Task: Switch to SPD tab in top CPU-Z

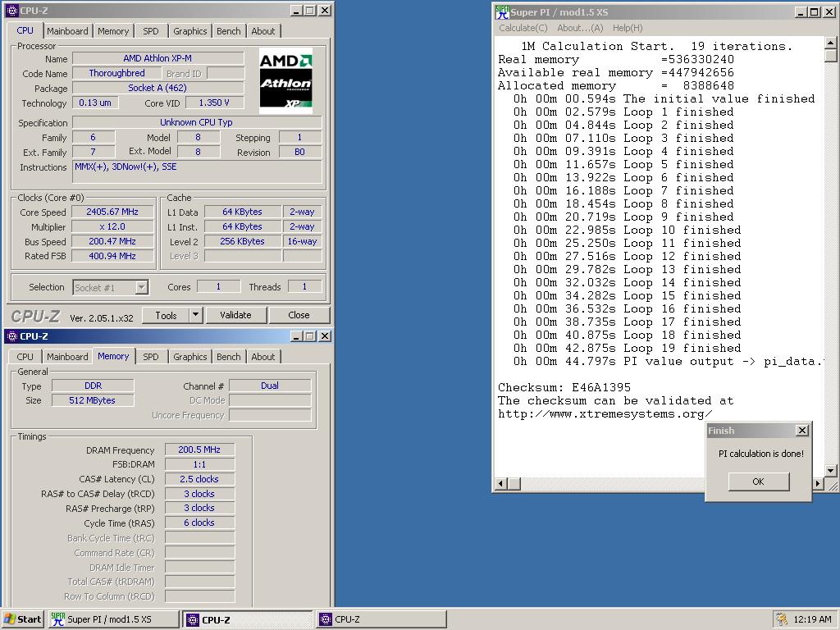Action: coord(151,31)
